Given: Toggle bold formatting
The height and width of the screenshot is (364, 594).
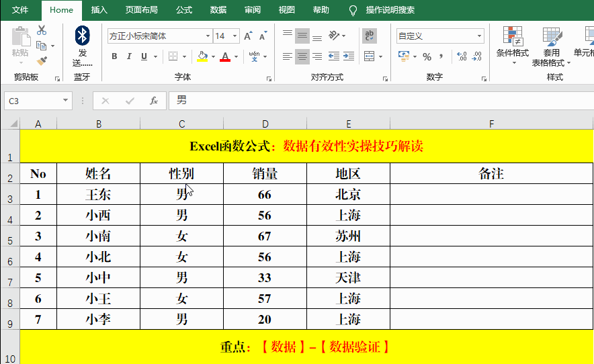Looking at the screenshot, I should tap(114, 56).
